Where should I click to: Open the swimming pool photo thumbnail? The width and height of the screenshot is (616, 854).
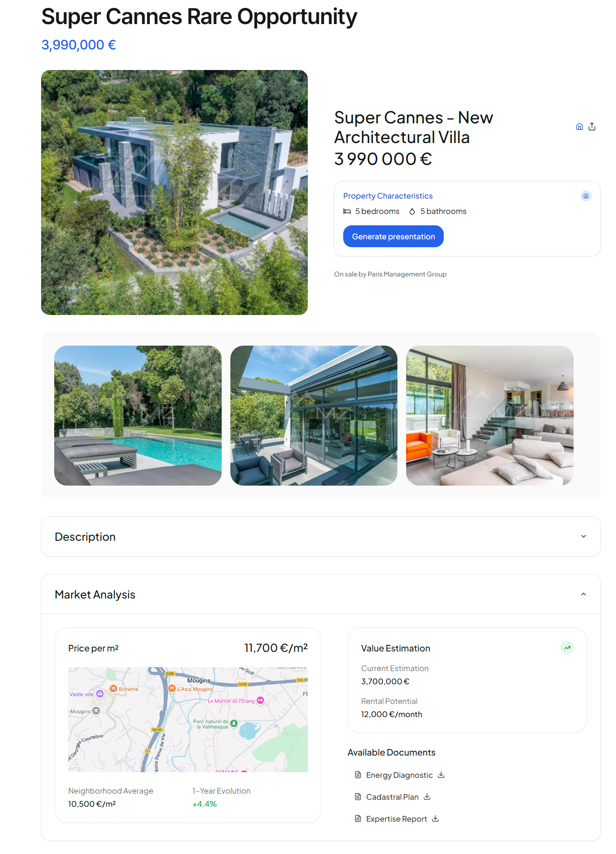coord(138,416)
